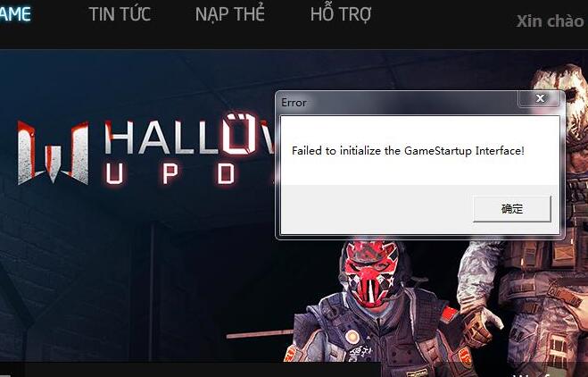Screen dimensions: 588x377
Task: Click the Error dialog title bar
Action: (x=397, y=102)
